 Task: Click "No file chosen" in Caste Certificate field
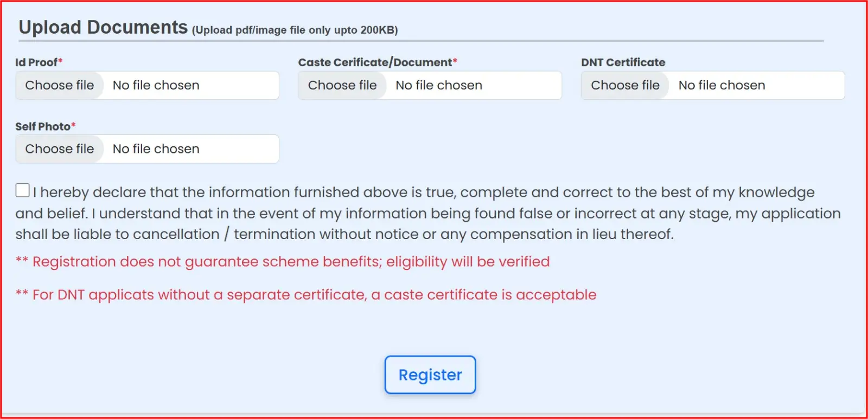439,86
